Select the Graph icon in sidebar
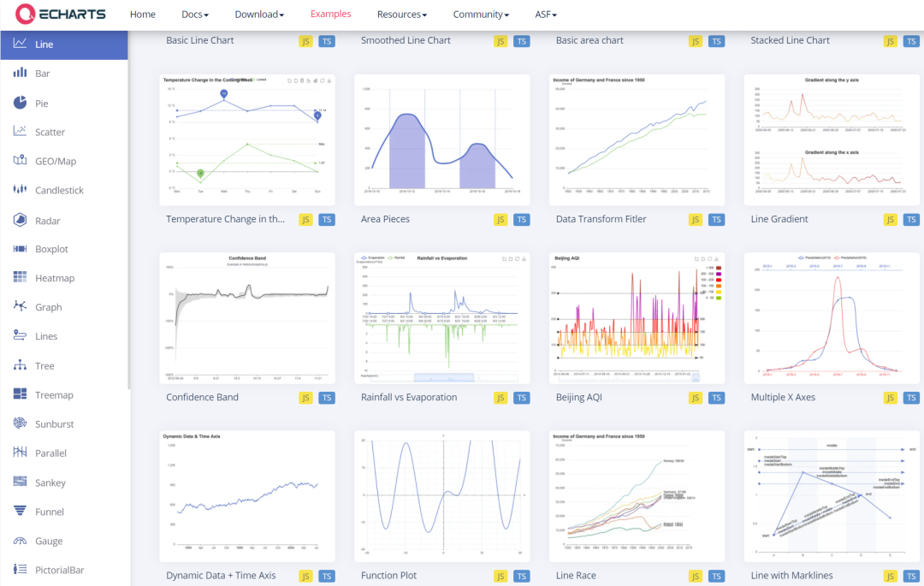 tap(20, 306)
